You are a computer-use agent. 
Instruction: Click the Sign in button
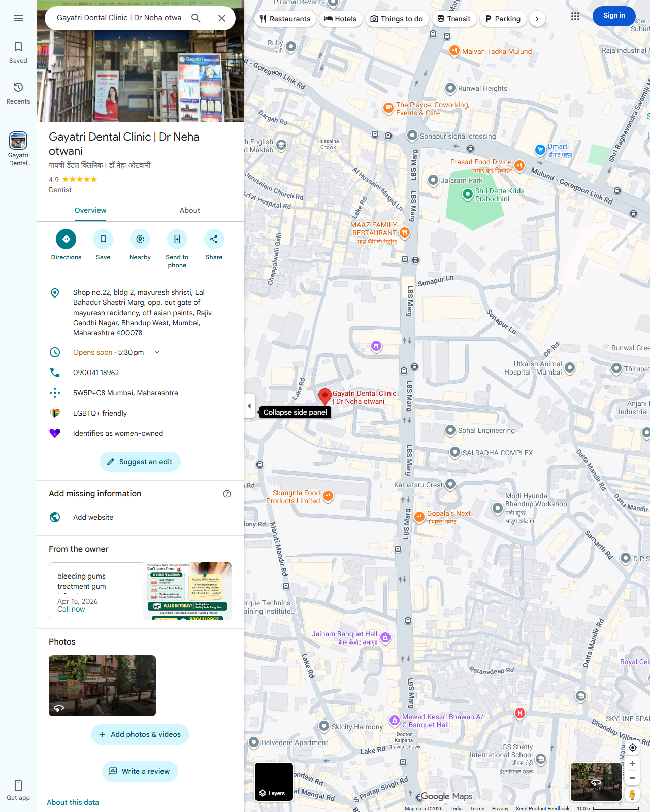(x=614, y=16)
